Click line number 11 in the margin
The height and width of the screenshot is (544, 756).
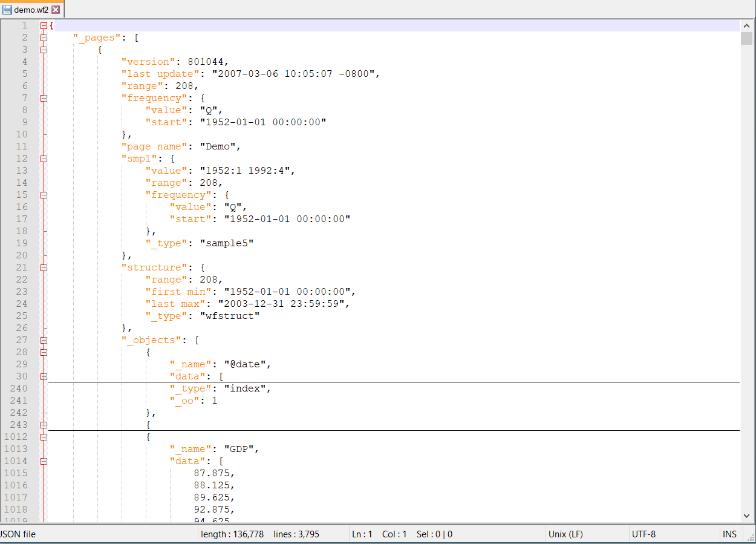click(x=22, y=146)
